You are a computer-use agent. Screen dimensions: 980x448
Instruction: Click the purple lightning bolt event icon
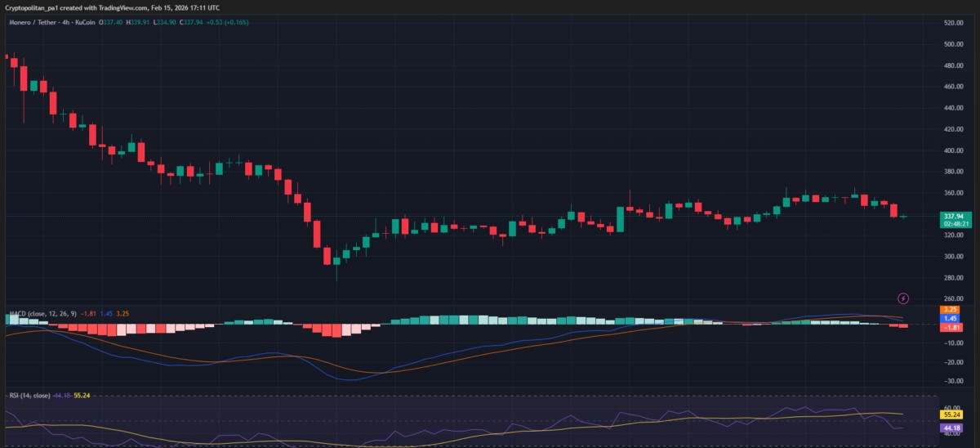(903, 298)
